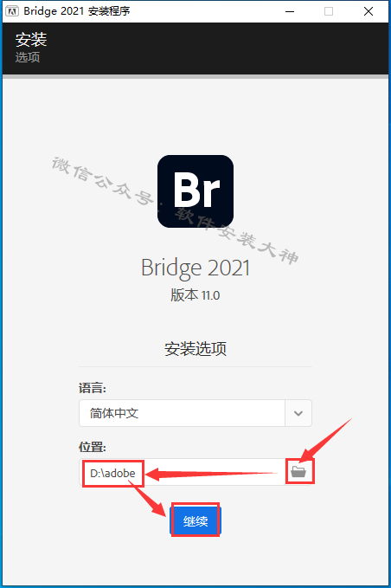Click the 选项 subtitle in the header
This screenshot has height=588, width=391.
28,57
